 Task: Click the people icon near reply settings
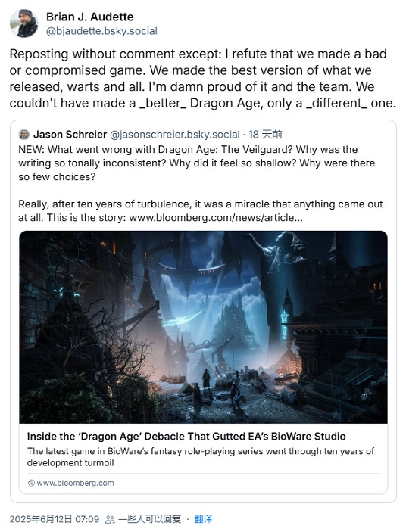click(x=110, y=519)
